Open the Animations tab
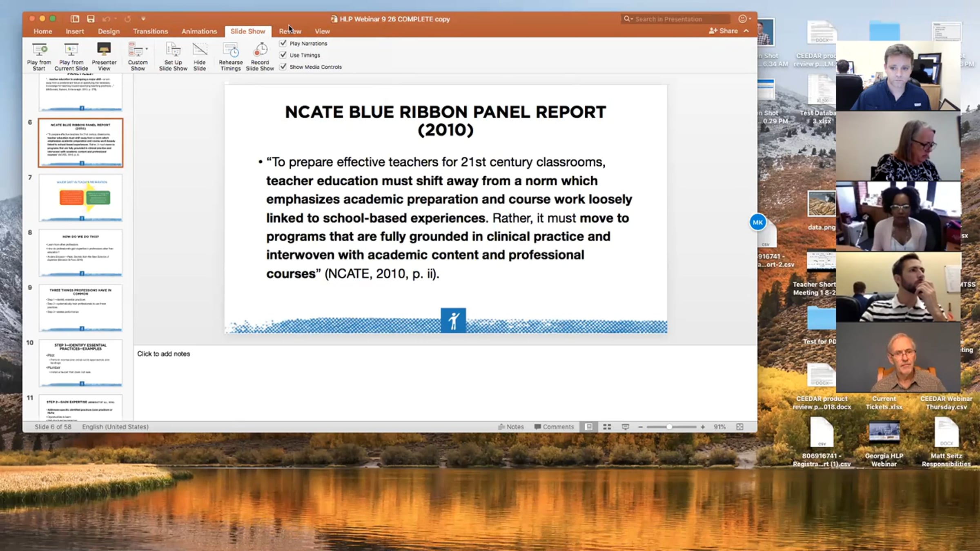The image size is (980, 551). click(199, 31)
